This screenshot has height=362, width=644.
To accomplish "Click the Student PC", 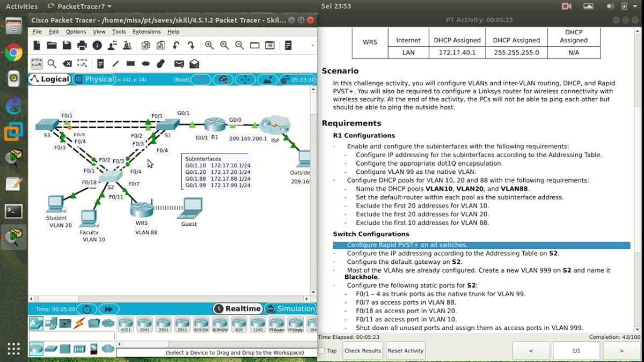I will pyautogui.click(x=55, y=204).
